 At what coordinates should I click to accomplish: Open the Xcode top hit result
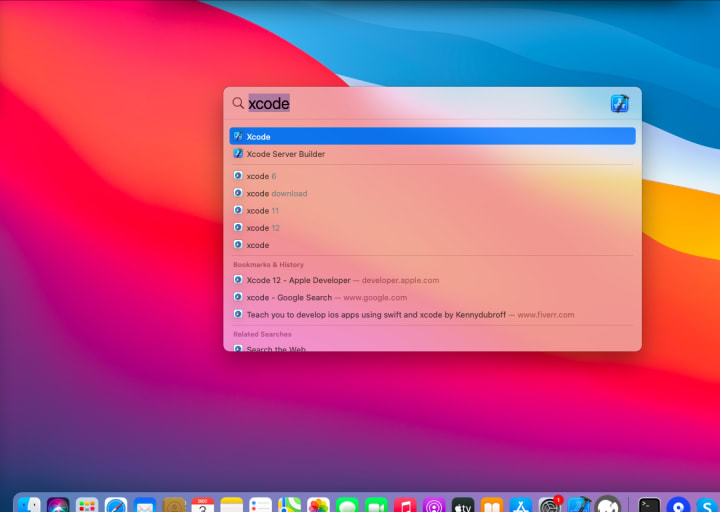click(432, 136)
